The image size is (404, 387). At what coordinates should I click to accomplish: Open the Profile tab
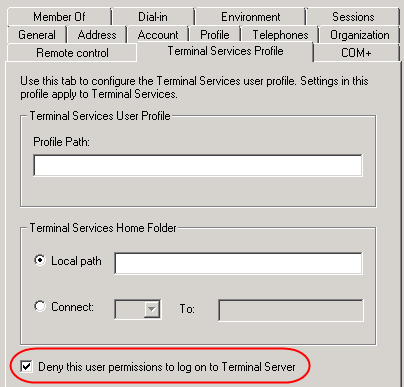pyautogui.click(x=215, y=35)
